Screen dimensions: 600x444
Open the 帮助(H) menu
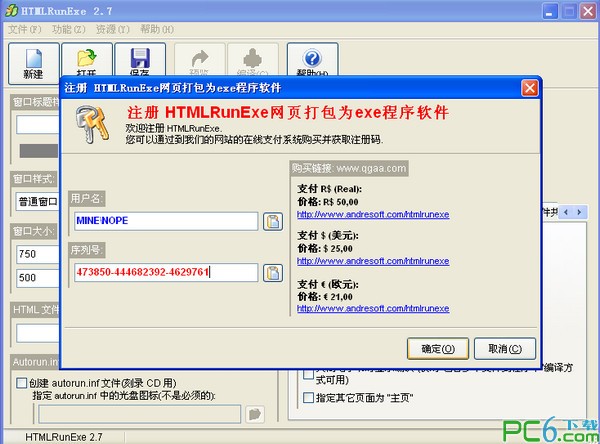[157, 29]
